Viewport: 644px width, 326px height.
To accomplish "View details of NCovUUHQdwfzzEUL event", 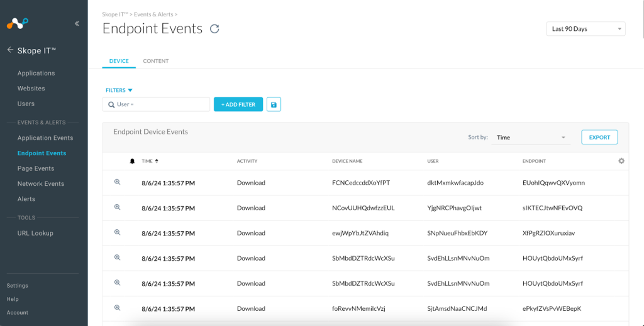I will pos(117,207).
